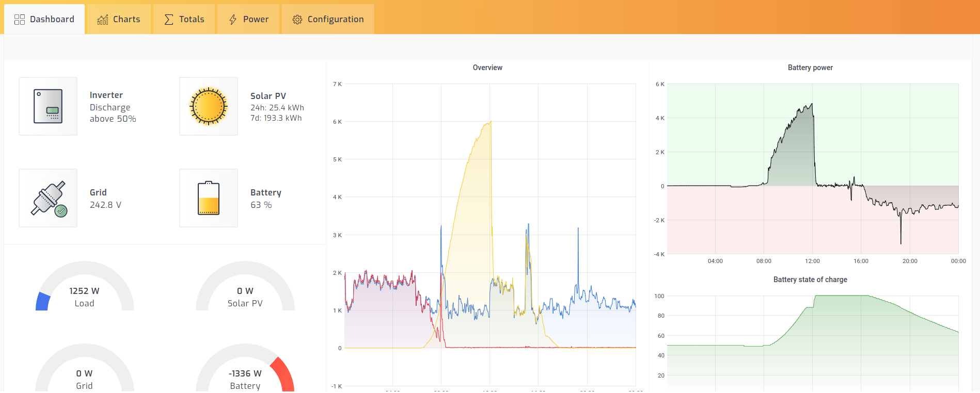Click the Battery state of charge title
The width and height of the screenshot is (980, 393).
[x=810, y=280]
